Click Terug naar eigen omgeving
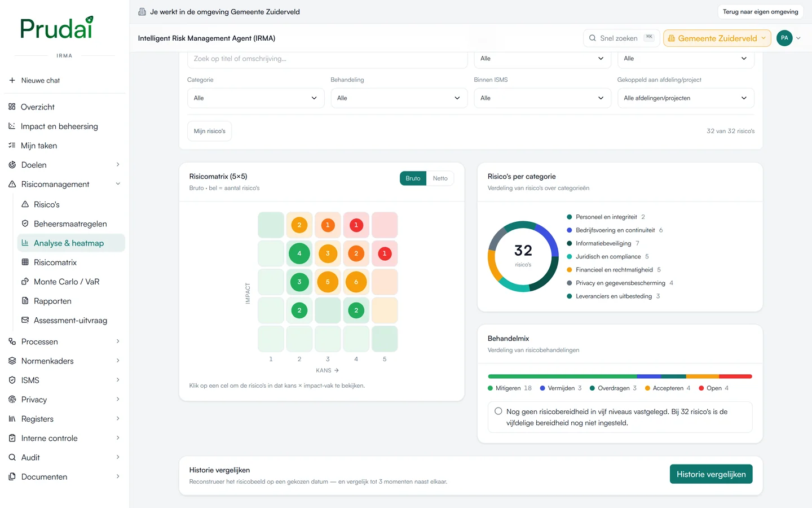The width and height of the screenshot is (812, 508). [760, 12]
